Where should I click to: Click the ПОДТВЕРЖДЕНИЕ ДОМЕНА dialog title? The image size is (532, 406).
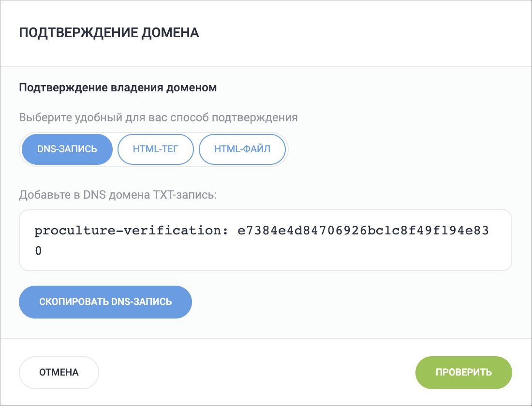pos(109,33)
